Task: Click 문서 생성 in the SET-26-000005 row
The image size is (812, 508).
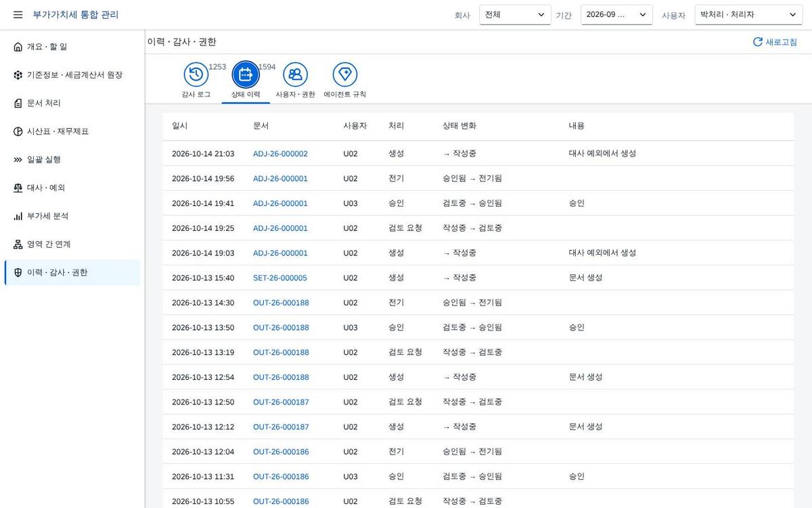Action: (x=585, y=278)
